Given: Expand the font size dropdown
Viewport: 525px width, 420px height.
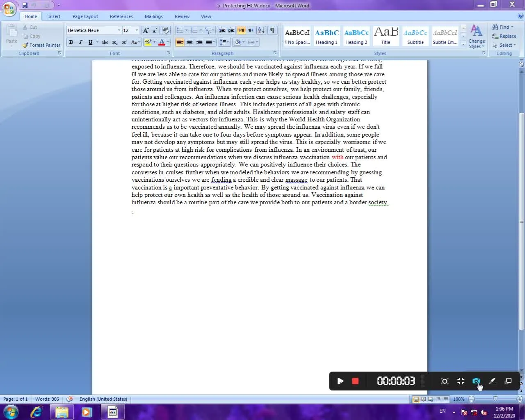Looking at the screenshot, I should click(x=137, y=30).
